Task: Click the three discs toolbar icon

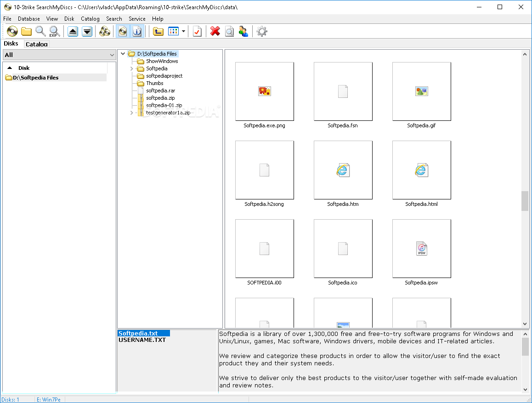Action: click(105, 32)
